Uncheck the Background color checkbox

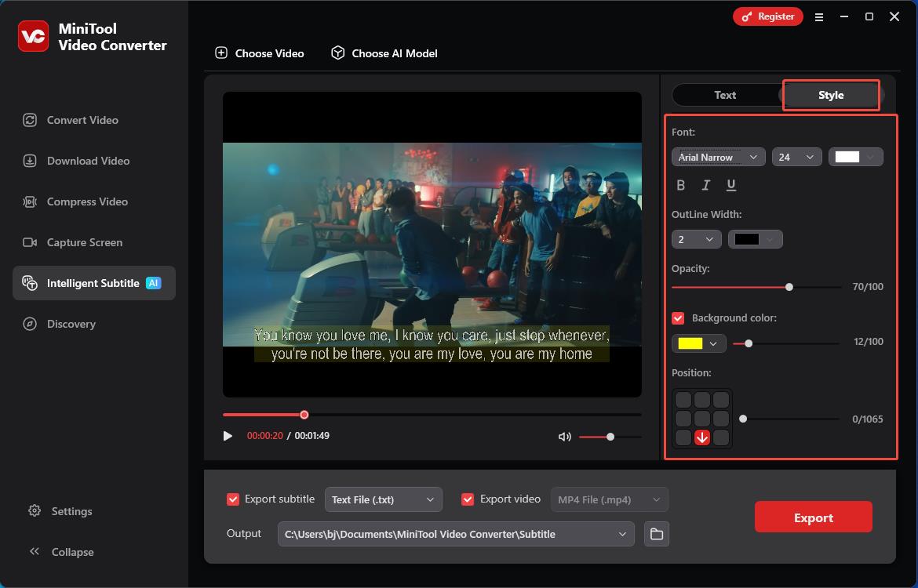679,318
